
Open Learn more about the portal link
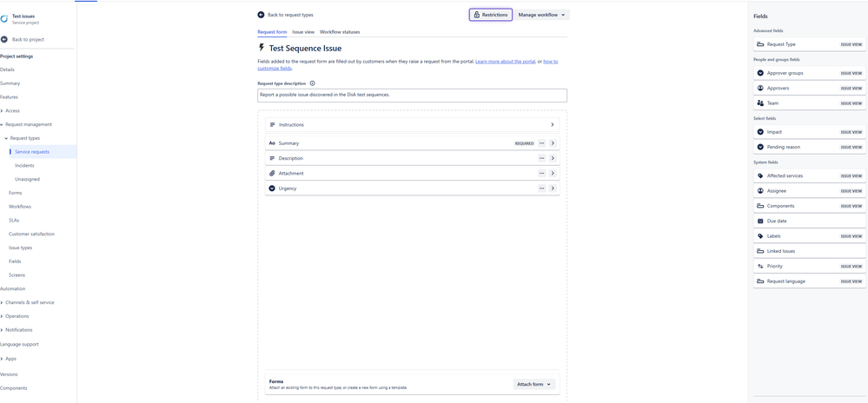[x=505, y=62]
